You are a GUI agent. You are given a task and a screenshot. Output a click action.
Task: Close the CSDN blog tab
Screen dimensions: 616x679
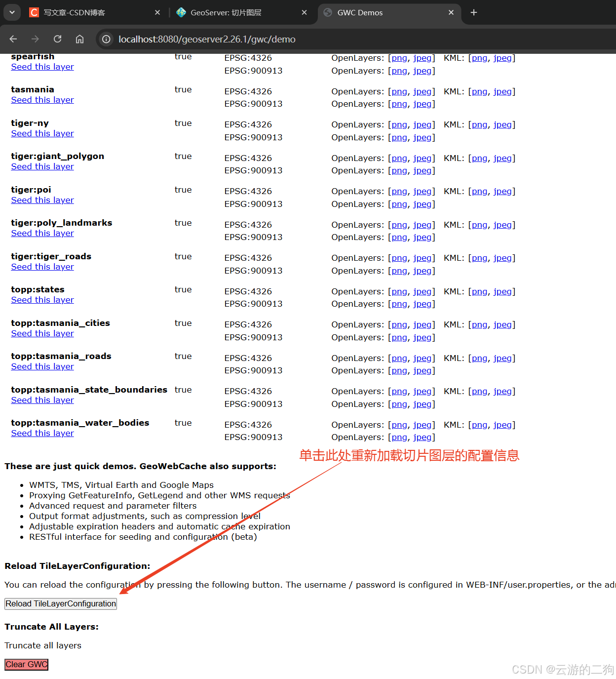(157, 12)
